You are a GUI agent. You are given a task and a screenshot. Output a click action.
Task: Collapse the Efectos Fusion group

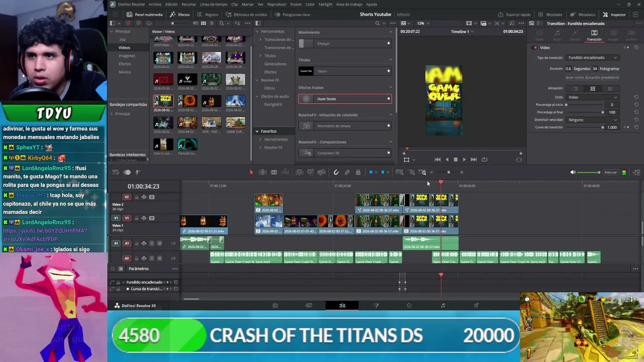pos(390,87)
